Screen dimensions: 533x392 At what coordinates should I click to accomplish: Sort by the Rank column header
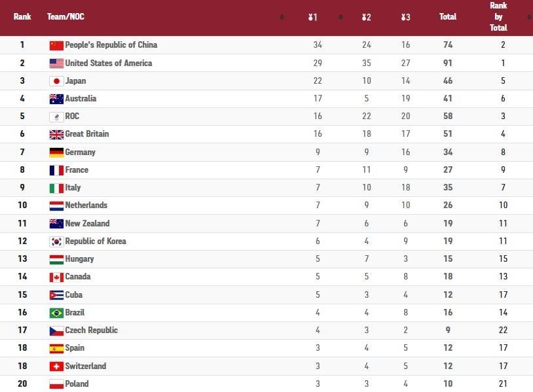[x=22, y=17]
